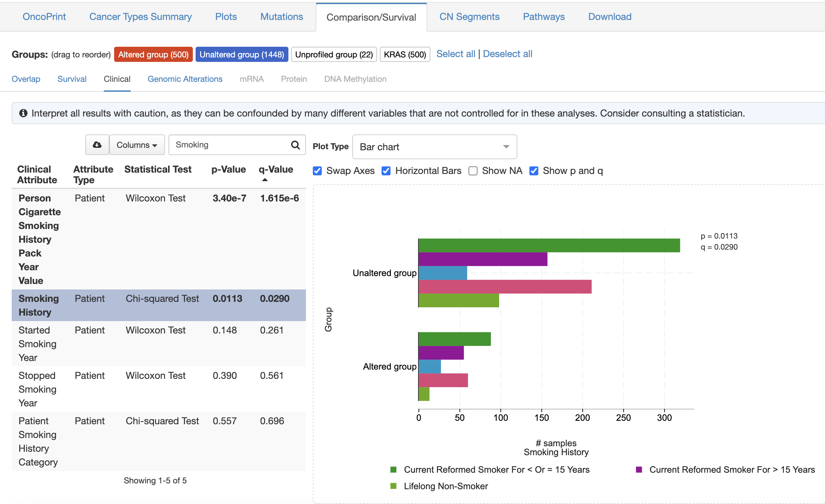Open the CN Segments tab
Screen dimensions: 825x504
(x=469, y=17)
